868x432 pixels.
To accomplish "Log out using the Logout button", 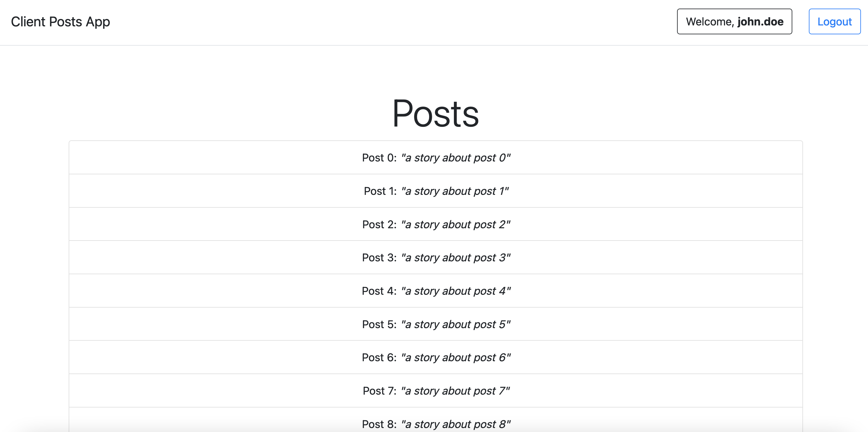I will coord(834,21).
